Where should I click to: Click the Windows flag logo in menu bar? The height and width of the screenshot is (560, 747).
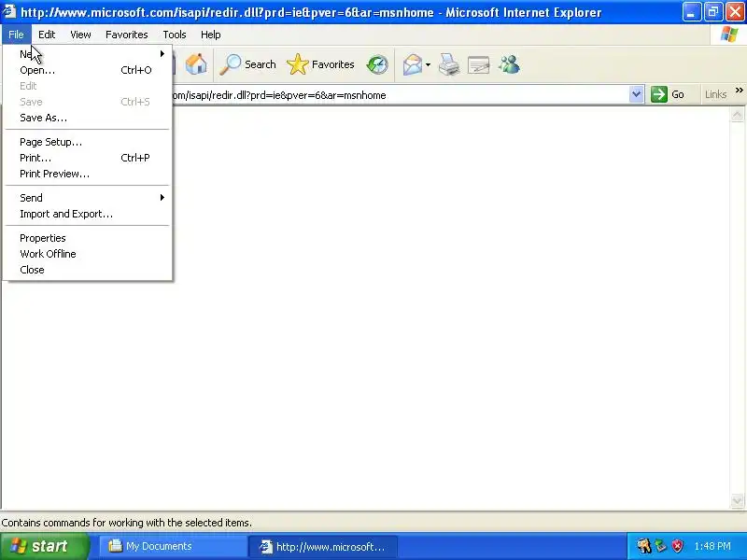pos(728,35)
